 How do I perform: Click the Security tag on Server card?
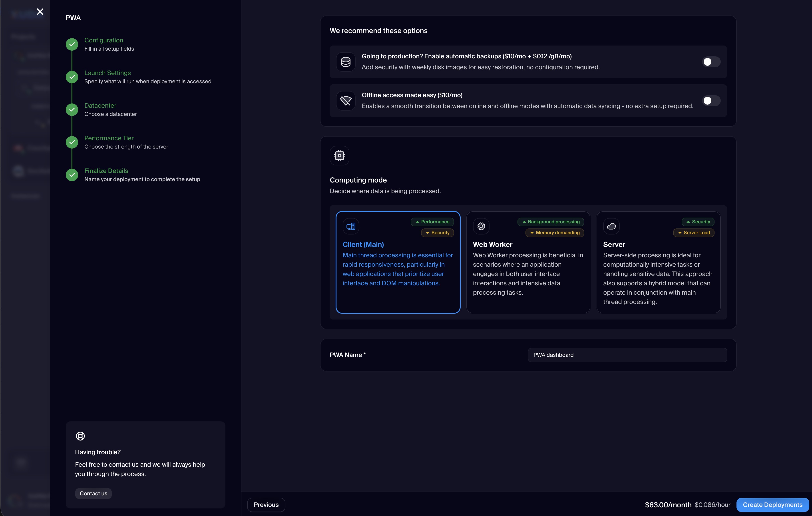coord(698,222)
